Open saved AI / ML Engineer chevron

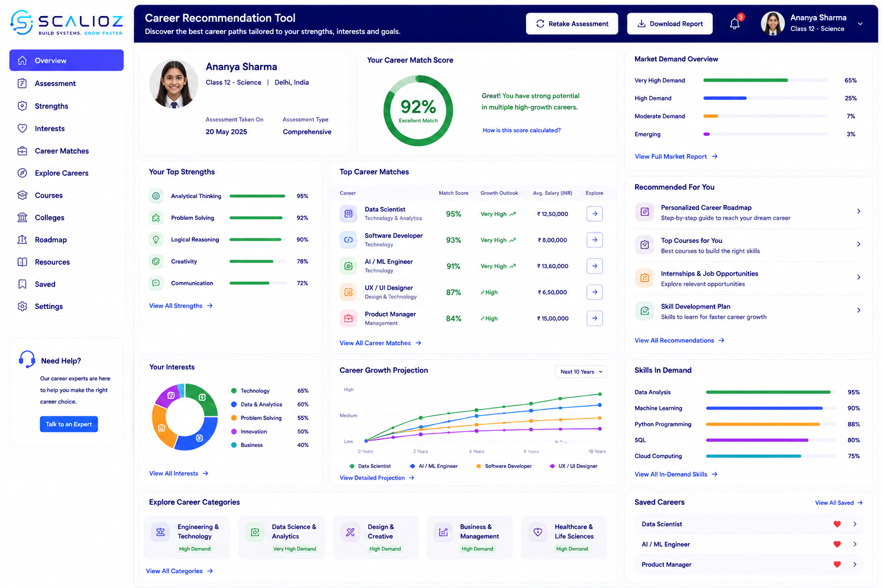click(855, 544)
